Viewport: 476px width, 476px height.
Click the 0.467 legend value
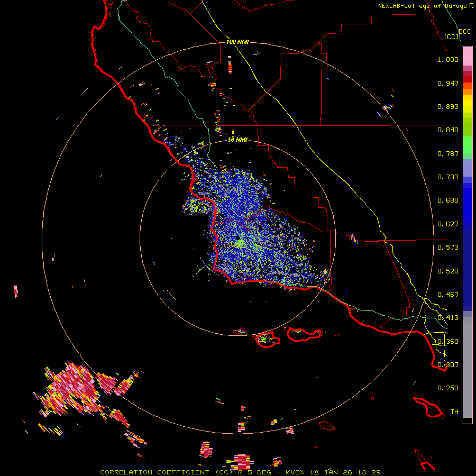[448, 295]
